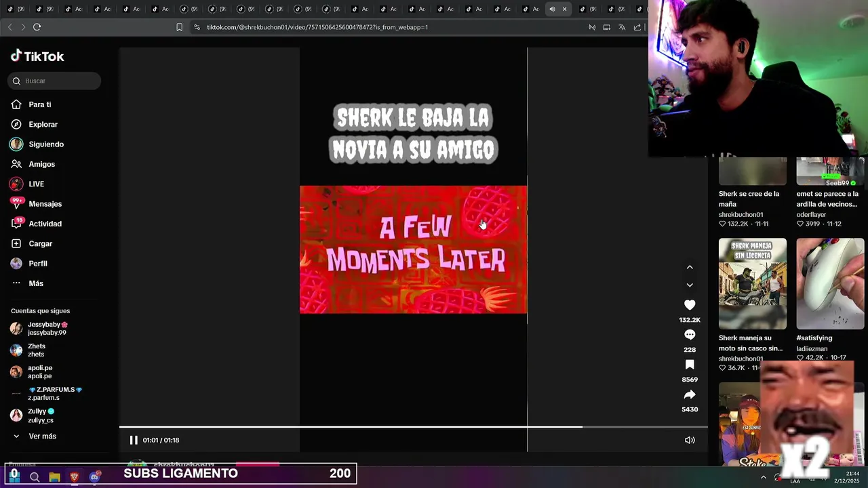Bookmark page via address bar bookmark icon
This screenshot has height=488, width=868.
point(179,27)
